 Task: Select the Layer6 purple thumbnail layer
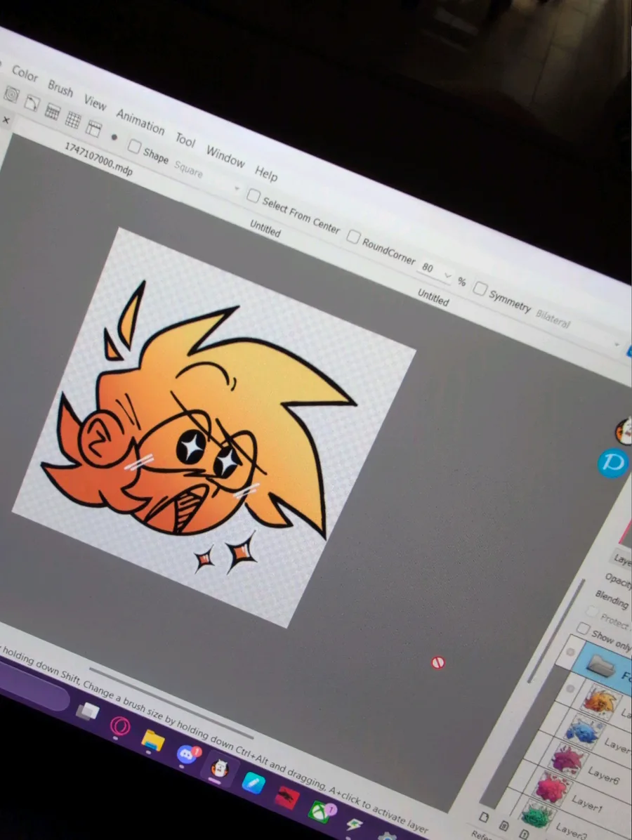coord(567,760)
